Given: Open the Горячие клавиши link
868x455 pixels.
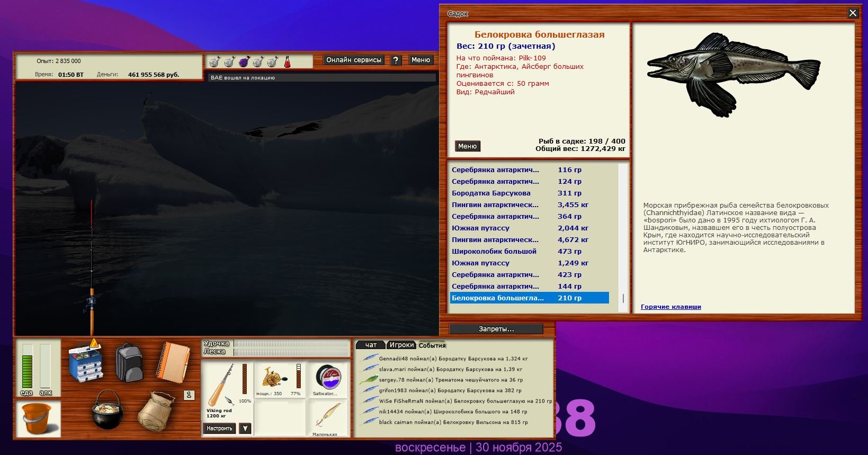Looking at the screenshot, I should pyautogui.click(x=670, y=307).
